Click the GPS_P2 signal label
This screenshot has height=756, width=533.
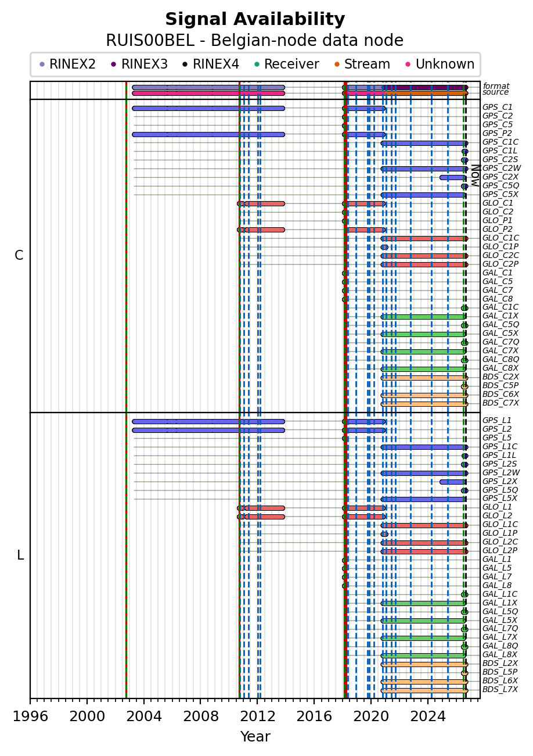(498, 134)
